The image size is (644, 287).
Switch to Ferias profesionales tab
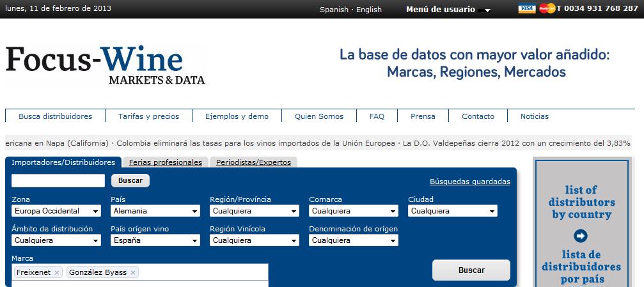(x=166, y=162)
